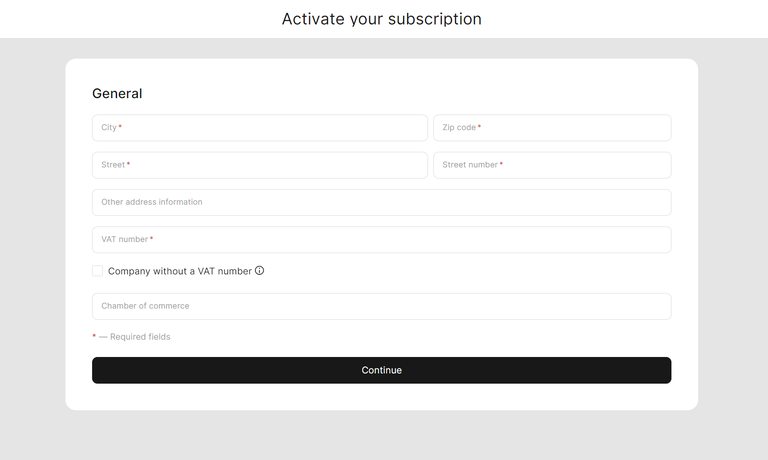
Task: Click the Other address information field
Action: [x=381, y=202]
